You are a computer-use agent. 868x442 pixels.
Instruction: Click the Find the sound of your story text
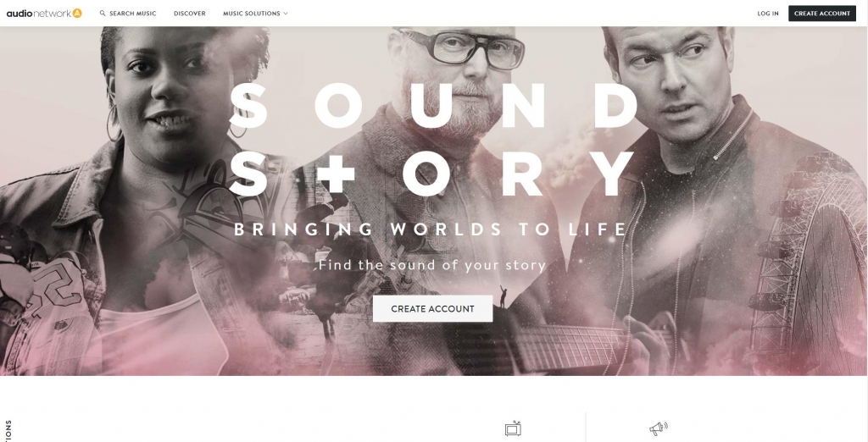(432, 265)
